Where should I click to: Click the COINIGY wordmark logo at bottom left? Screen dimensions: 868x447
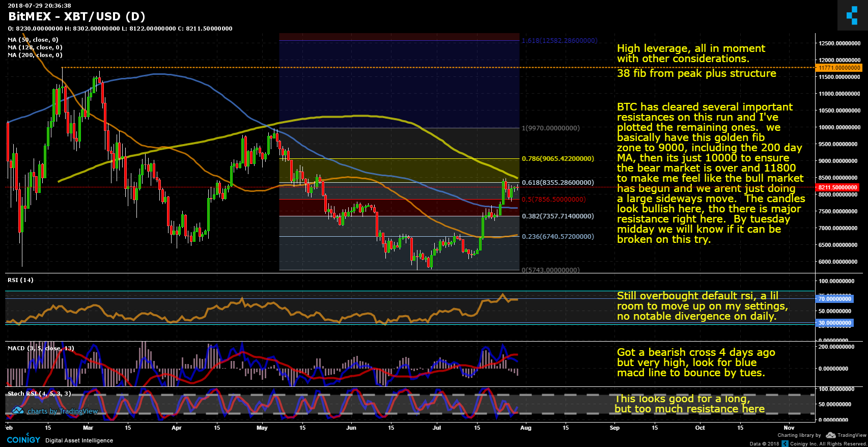[23, 440]
